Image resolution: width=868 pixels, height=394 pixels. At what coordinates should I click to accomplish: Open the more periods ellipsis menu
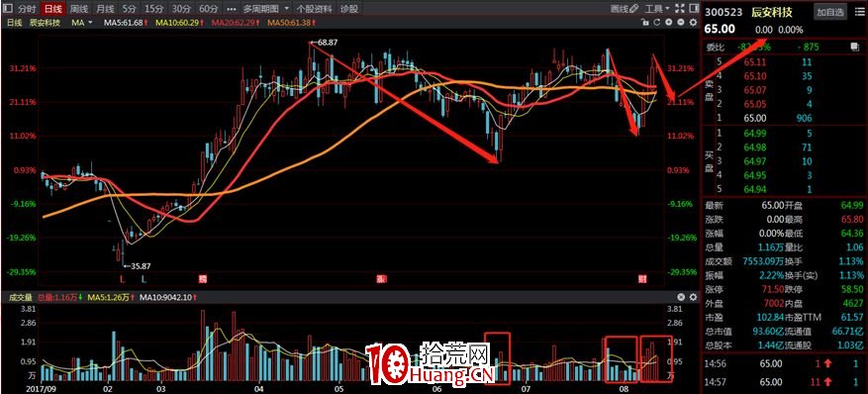[x=232, y=9]
